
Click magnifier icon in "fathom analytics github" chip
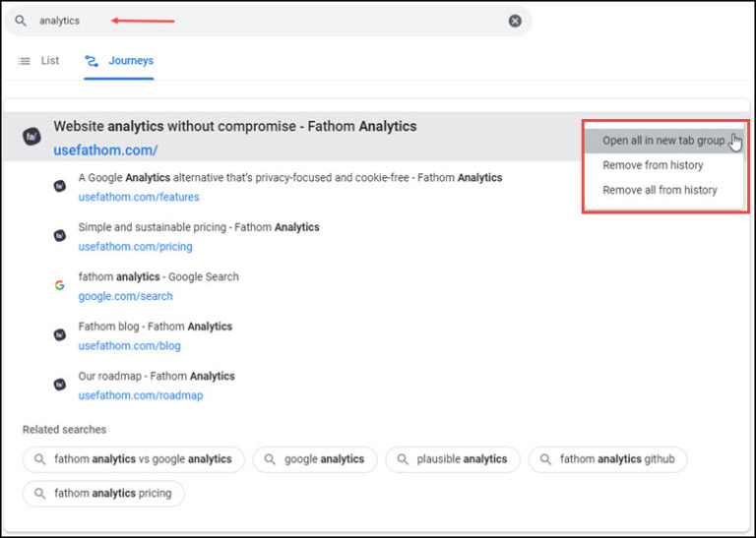click(545, 459)
